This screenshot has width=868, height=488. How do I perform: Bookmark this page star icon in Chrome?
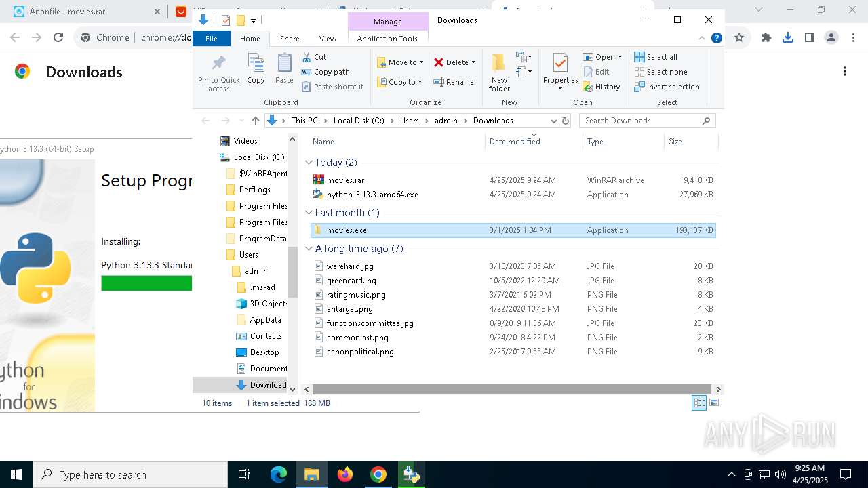tap(739, 38)
